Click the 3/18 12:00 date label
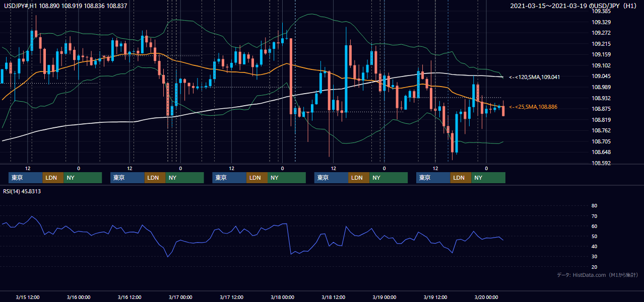Viewport: 644px width, 302px height. 333,297
